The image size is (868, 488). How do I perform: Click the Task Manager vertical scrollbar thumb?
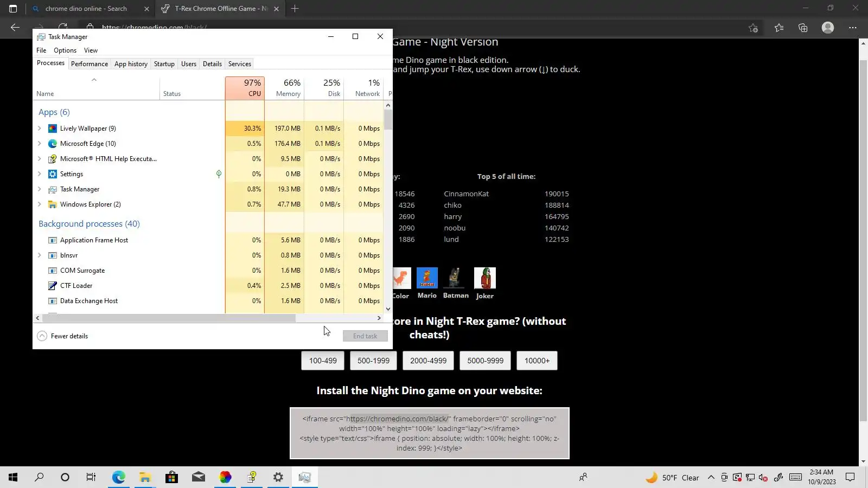(388, 119)
